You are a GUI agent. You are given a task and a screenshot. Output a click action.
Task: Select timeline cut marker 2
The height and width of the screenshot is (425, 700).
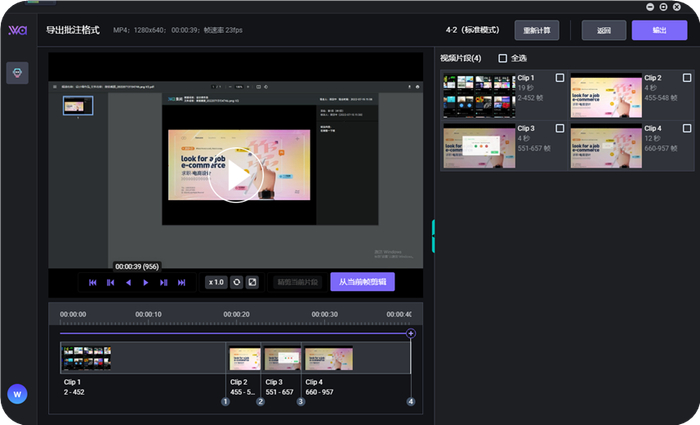[x=260, y=402]
